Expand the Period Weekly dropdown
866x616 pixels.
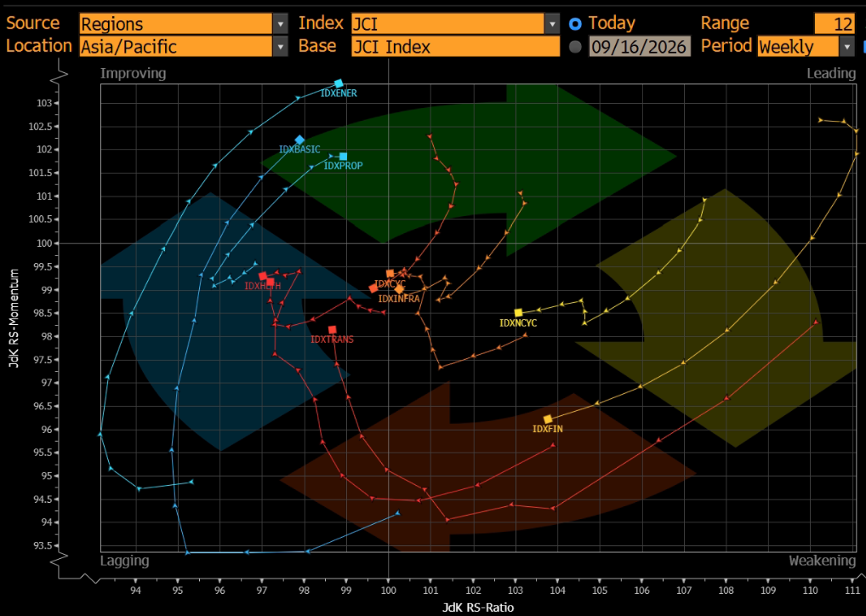(806, 47)
